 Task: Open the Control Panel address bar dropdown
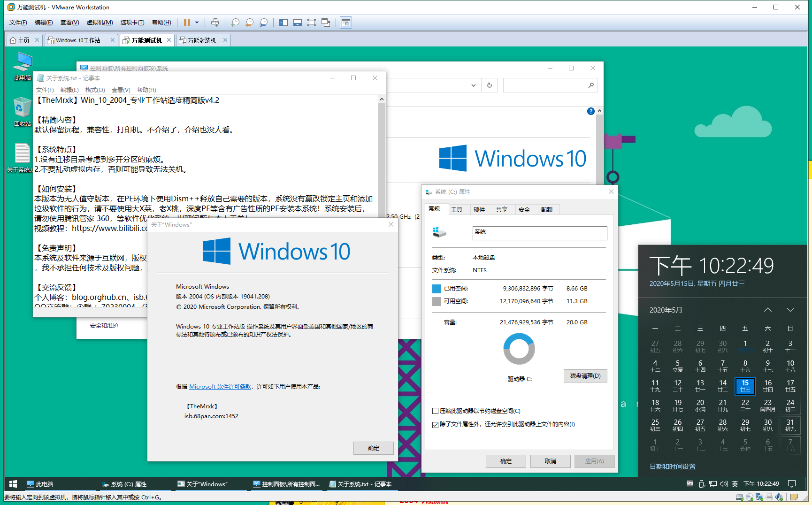pyautogui.click(x=474, y=85)
